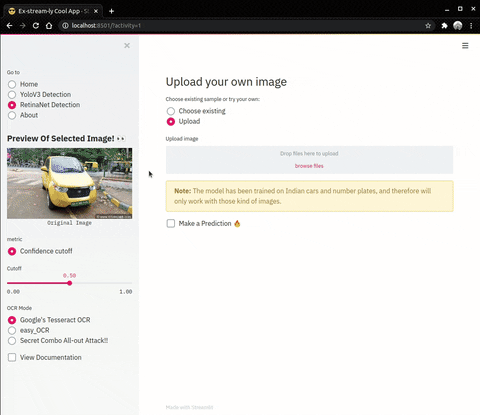Screen dimensions: 480x415
Task: Click the browse files link
Action: click(309, 166)
